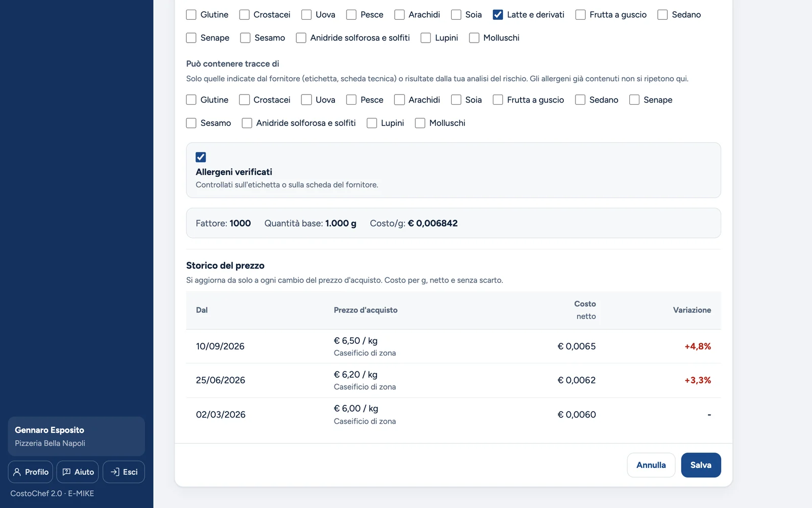Check Sesamo under Può contenere tracce di
Image resolution: width=812 pixels, height=508 pixels.
[191, 123]
